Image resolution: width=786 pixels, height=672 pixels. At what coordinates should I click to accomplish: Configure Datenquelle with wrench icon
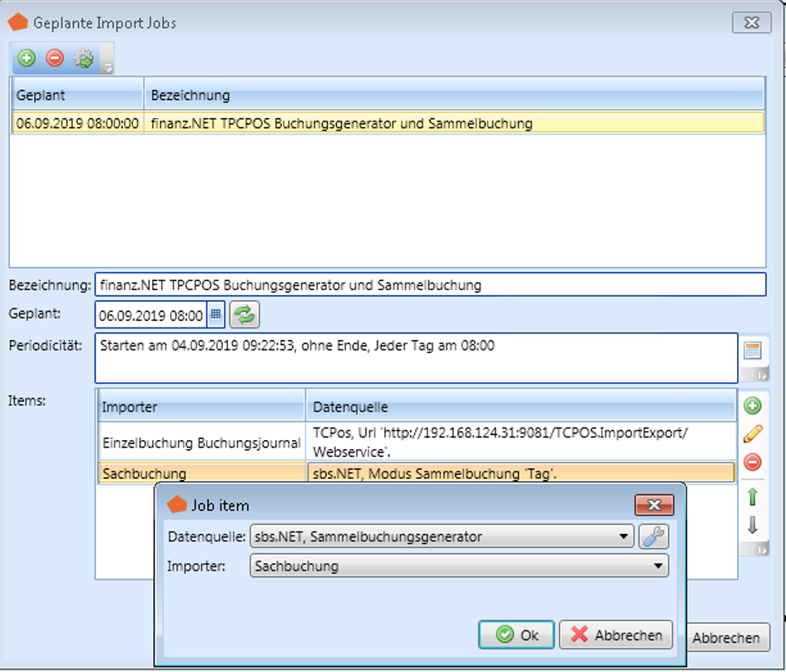(x=654, y=536)
